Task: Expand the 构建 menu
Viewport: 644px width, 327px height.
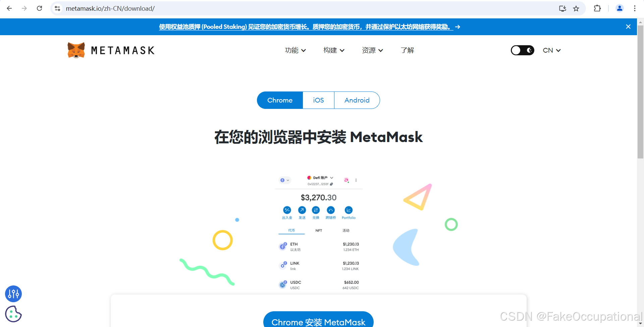Action: pyautogui.click(x=334, y=50)
